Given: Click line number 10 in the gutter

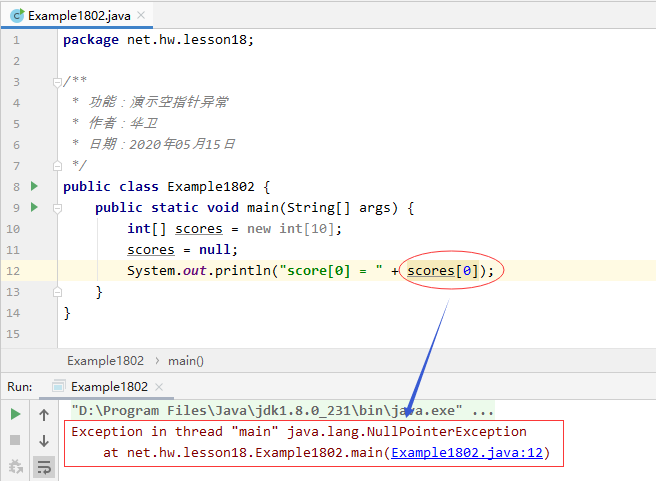Looking at the screenshot, I should pos(13,229).
